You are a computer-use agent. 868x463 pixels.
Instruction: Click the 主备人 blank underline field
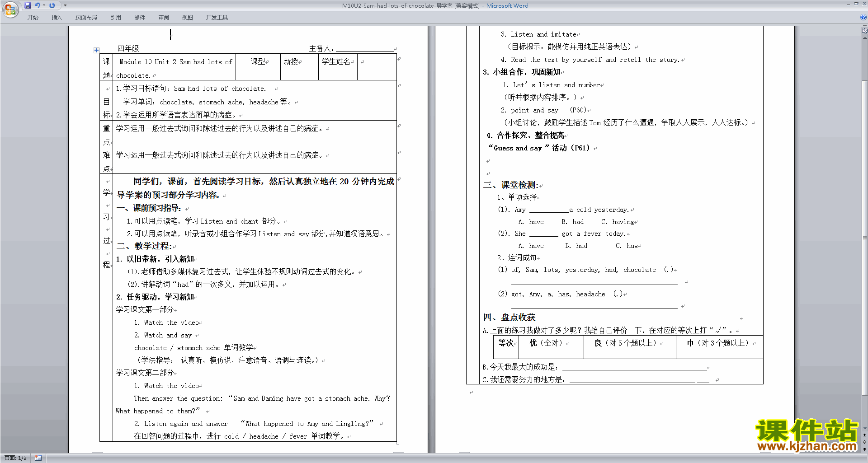click(364, 48)
